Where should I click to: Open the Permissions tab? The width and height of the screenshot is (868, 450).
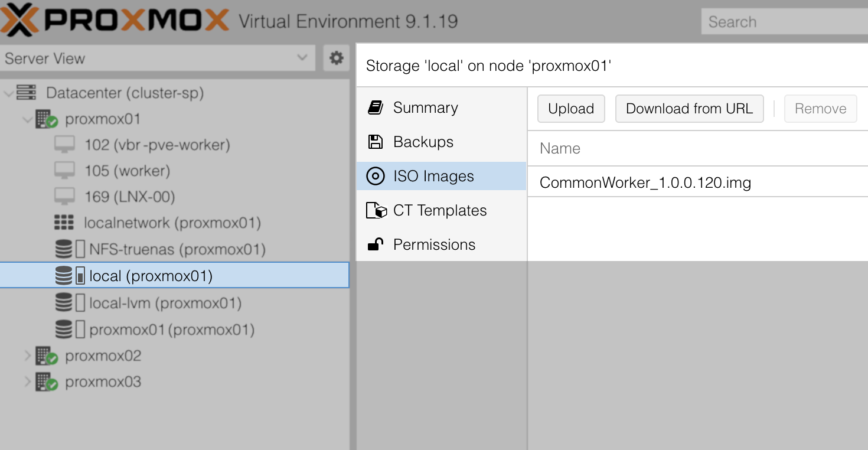(x=441, y=244)
